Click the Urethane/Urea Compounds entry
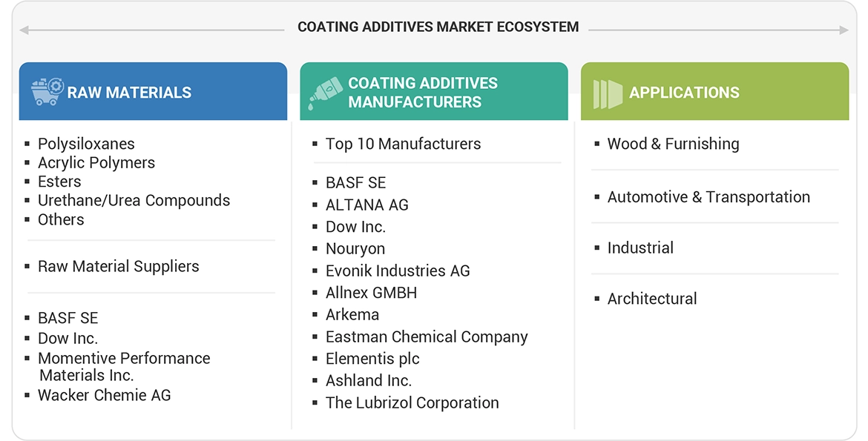The image size is (868, 441). [134, 201]
